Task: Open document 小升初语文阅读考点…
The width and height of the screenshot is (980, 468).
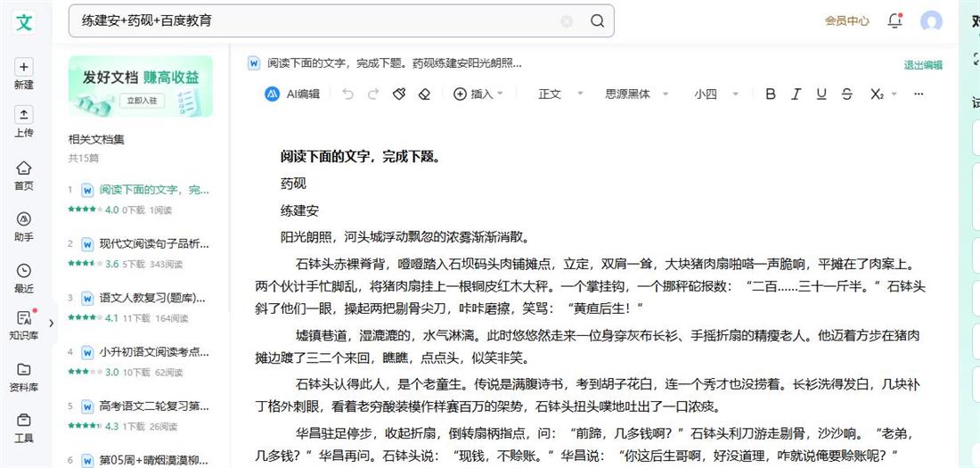Action: [154, 352]
